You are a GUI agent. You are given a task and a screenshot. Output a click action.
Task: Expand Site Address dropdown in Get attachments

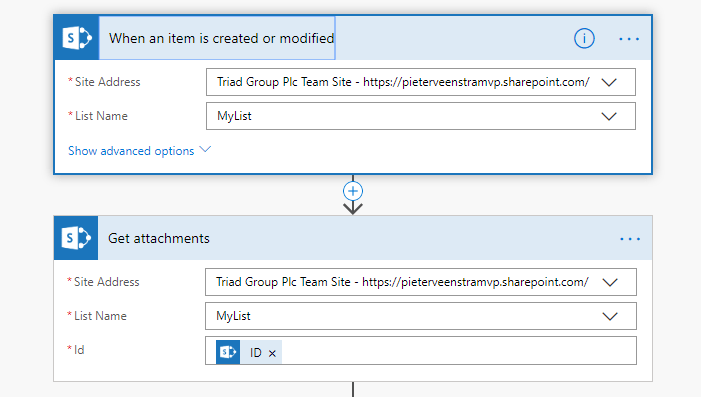click(610, 282)
